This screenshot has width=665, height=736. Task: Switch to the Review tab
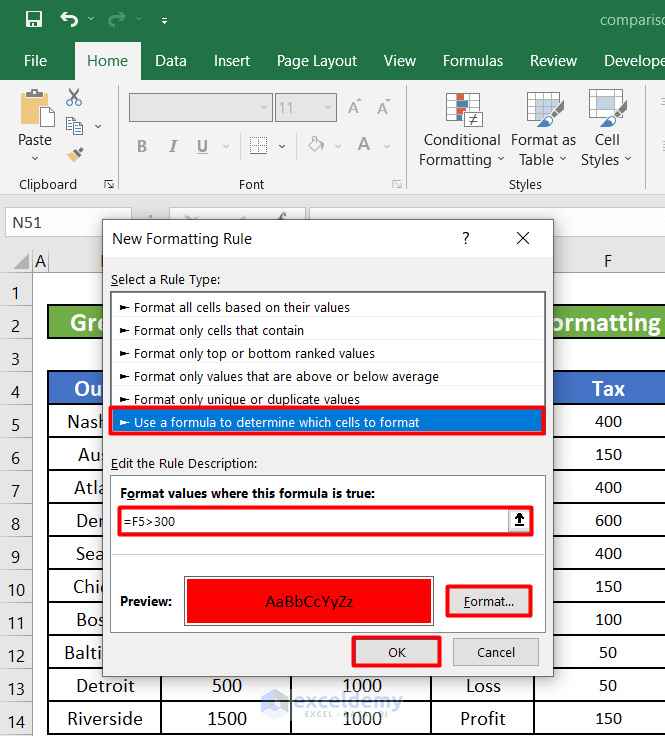click(553, 61)
